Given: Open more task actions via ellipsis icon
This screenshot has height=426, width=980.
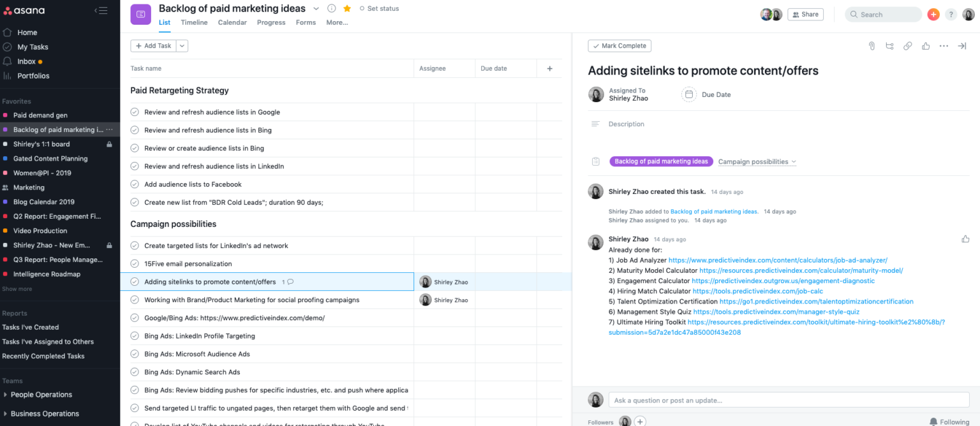Looking at the screenshot, I should tap(944, 46).
